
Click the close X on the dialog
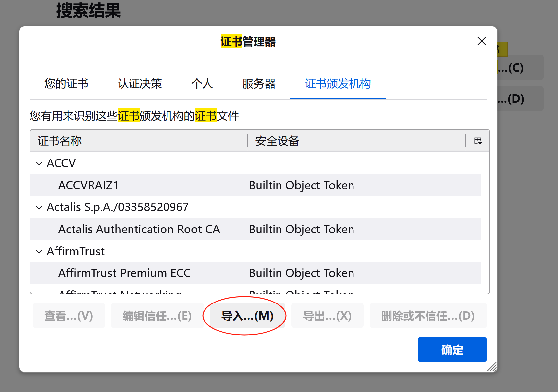tap(482, 41)
